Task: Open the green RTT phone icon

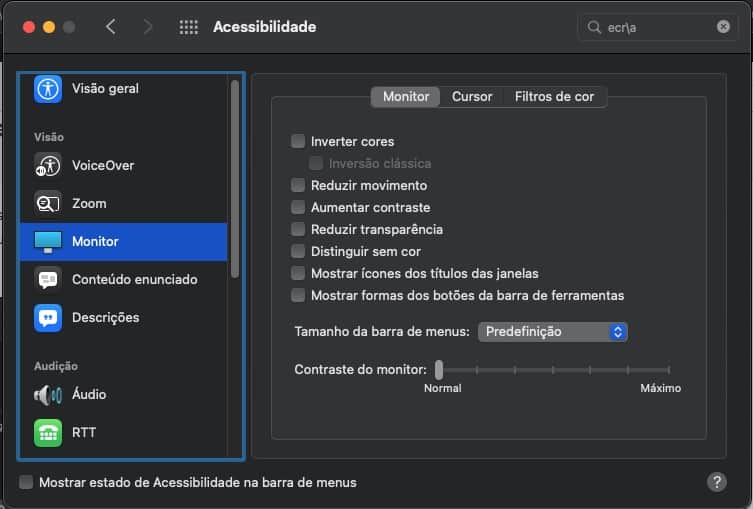Action: [x=48, y=432]
